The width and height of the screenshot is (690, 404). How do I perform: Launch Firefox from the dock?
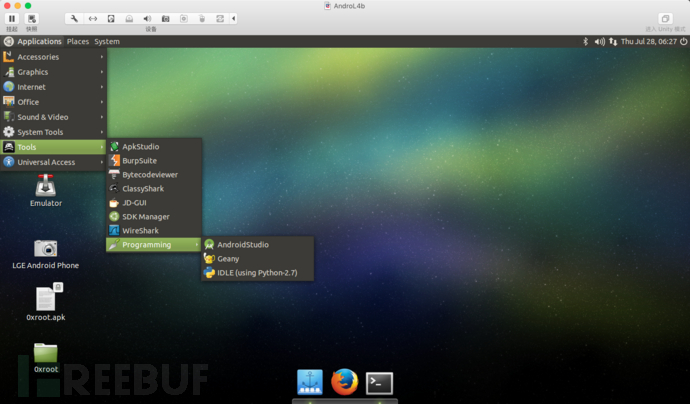click(345, 382)
